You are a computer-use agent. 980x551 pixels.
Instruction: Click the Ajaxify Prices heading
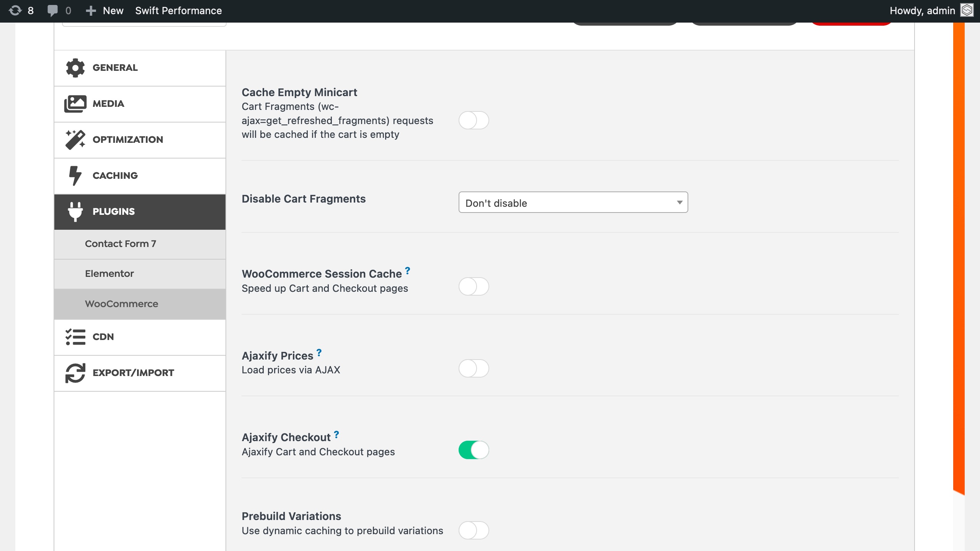point(278,356)
